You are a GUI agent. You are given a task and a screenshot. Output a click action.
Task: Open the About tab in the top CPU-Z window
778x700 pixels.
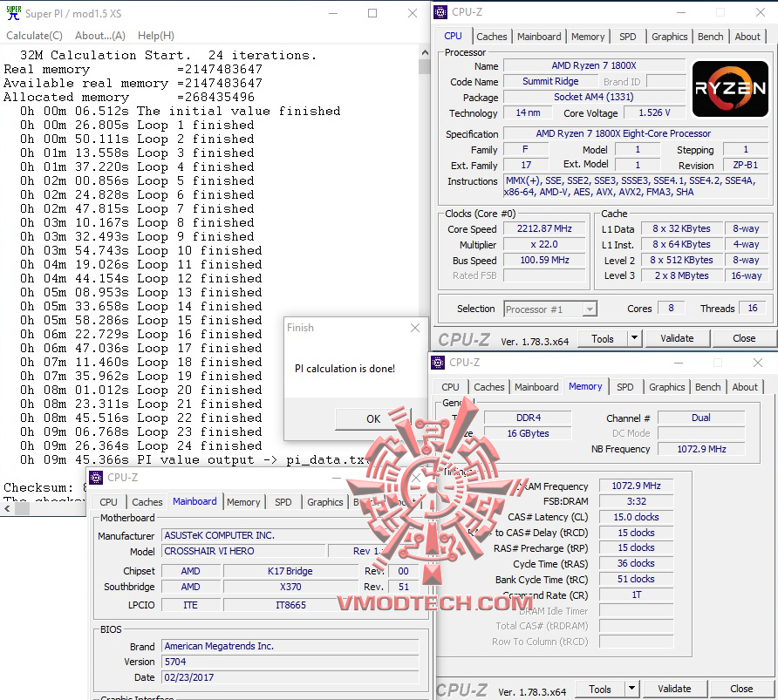[x=747, y=36]
